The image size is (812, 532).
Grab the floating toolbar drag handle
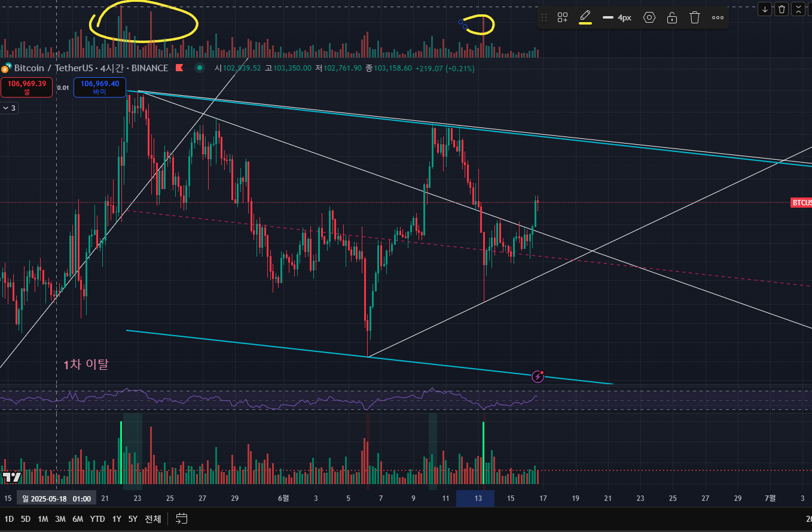[544, 17]
